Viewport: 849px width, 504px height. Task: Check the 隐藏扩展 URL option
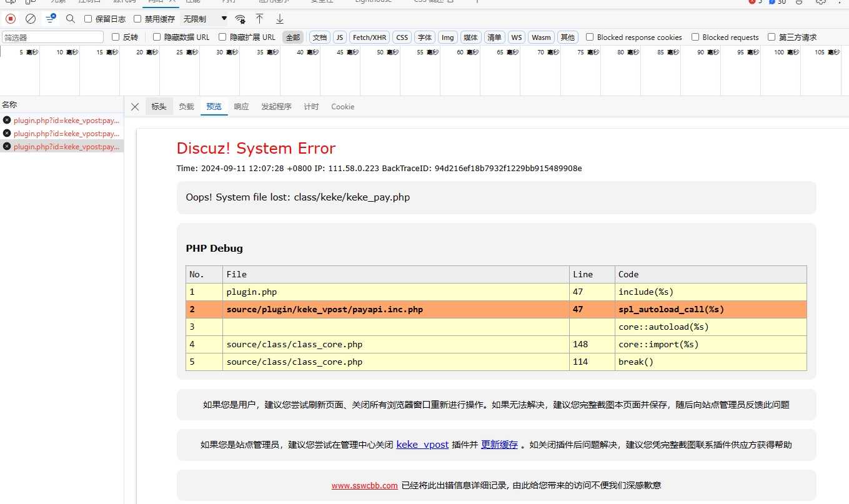222,37
